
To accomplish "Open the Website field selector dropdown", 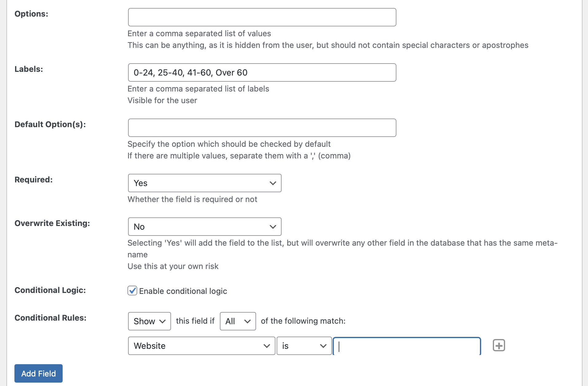I will (x=201, y=346).
